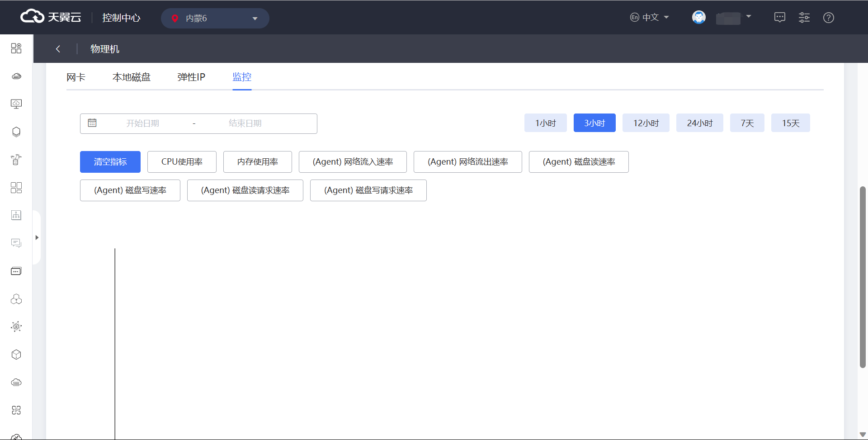
Task: Open the 中文 language dropdown
Action: (649, 18)
